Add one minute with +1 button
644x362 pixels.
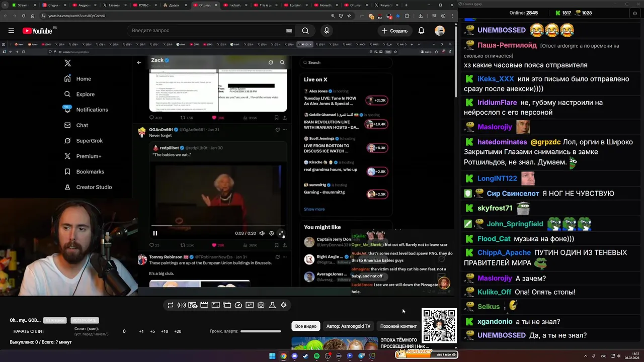(141, 331)
